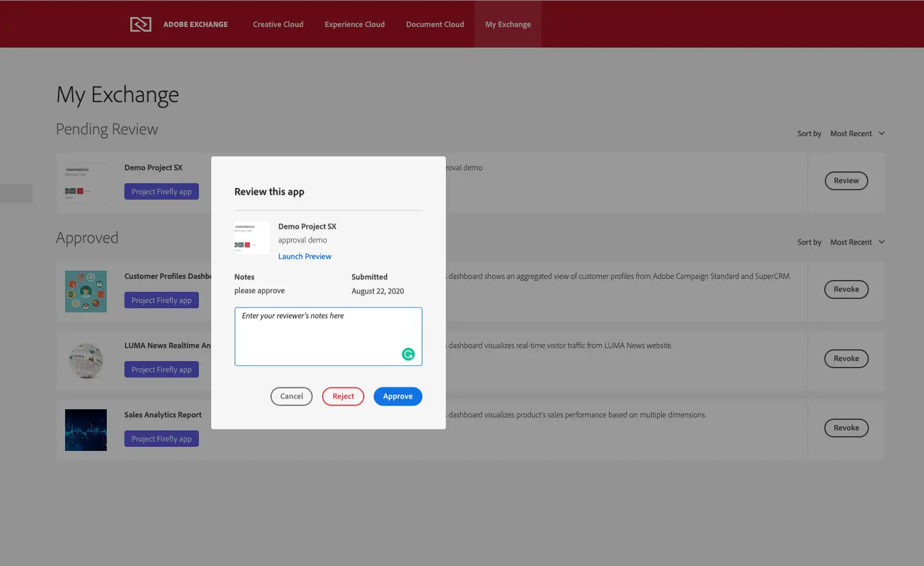This screenshot has height=566, width=924.
Task: Cancel the Review this app dialog
Action: 291,396
